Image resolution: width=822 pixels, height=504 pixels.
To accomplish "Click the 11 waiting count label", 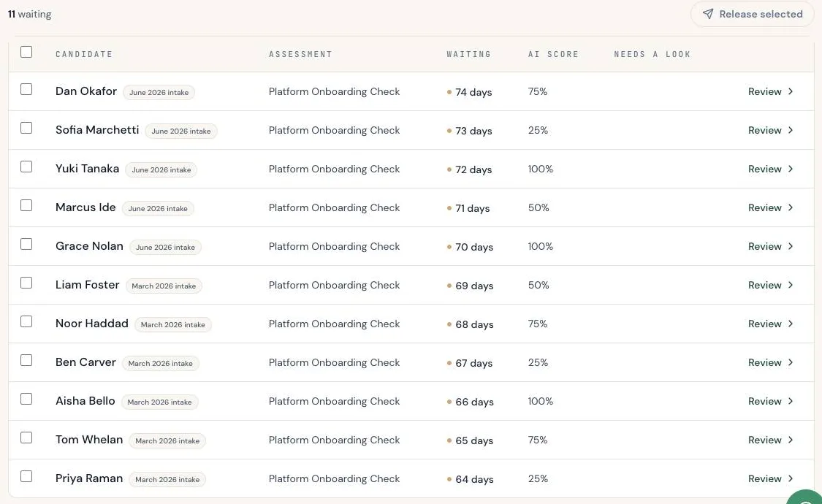I will coord(29,14).
